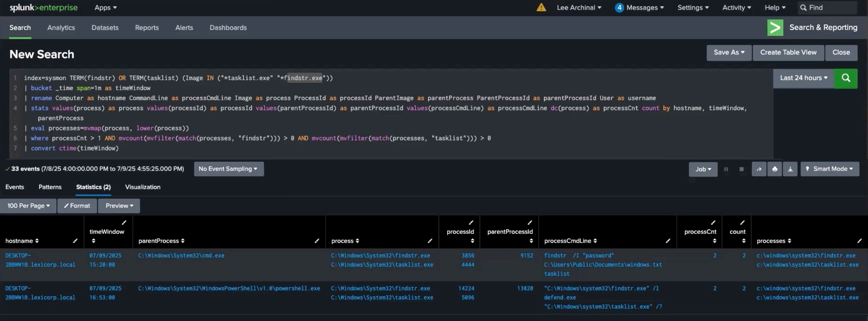Click the warning triangle icon
Screen dimensions: 868x321
[541, 8]
